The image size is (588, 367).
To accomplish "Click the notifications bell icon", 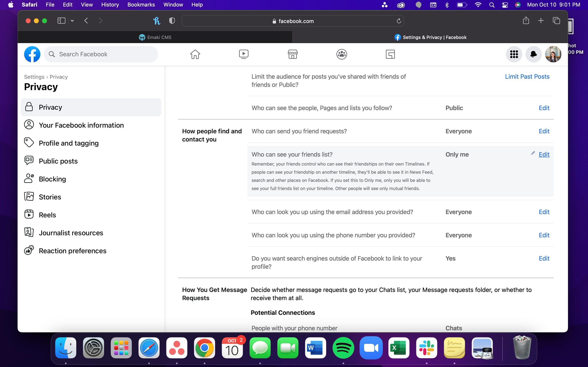I will [x=534, y=54].
